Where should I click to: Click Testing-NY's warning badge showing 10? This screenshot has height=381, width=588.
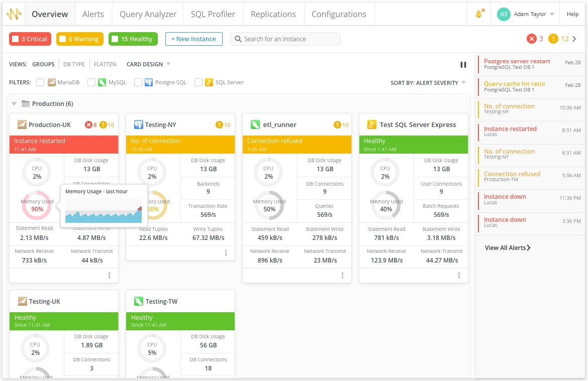223,125
